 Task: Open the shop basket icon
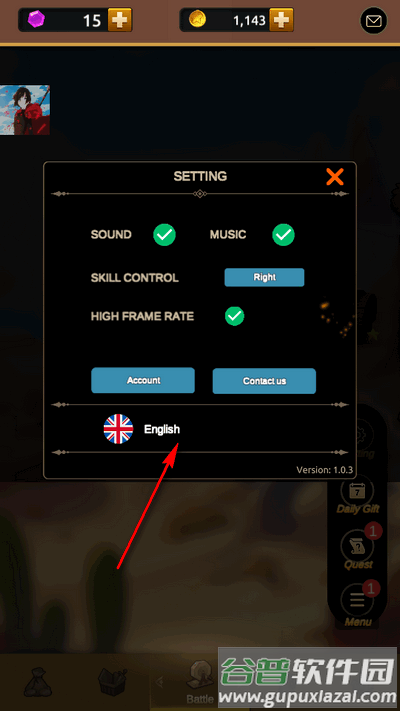[112, 682]
